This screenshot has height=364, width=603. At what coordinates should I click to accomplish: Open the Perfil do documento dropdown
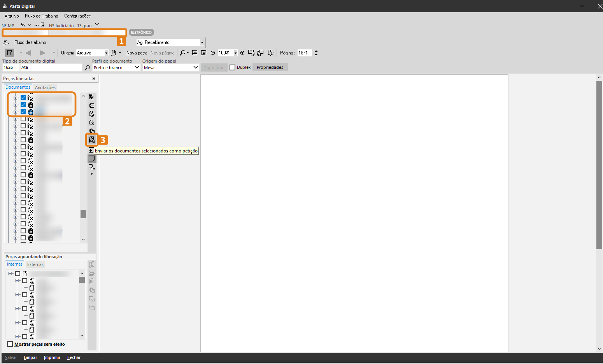(x=137, y=68)
